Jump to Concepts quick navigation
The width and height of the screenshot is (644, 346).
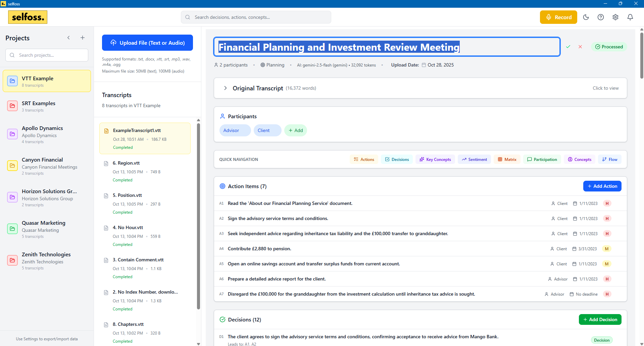pyautogui.click(x=579, y=159)
